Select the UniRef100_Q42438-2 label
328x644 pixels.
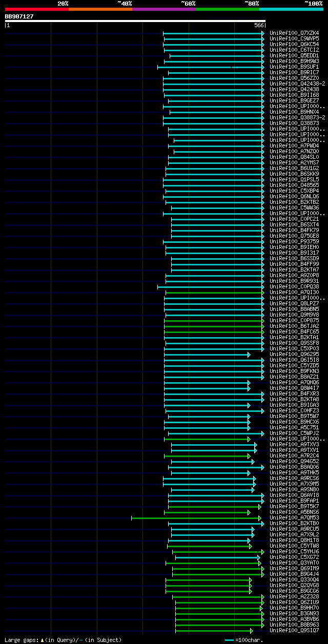click(297, 84)
